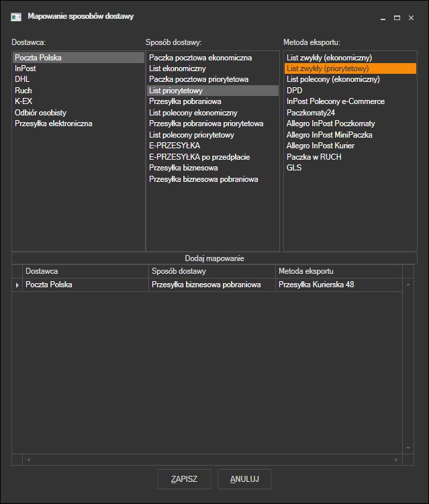Click horizontal scrollbar left arrow
The height and width of the screenshot is (504, 429).
29,460
